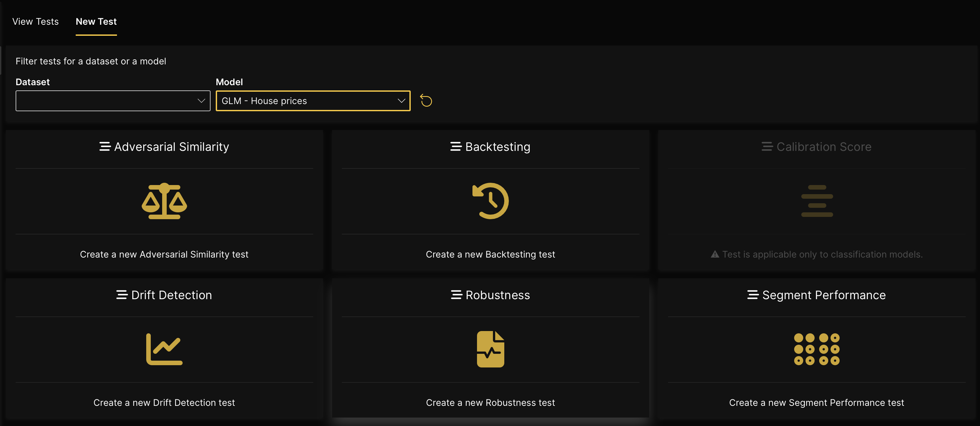The width and height of the screenshot is (980, 426).
Task: Click the history clock icon on Backtesting card
Action: tap(490, 201)
